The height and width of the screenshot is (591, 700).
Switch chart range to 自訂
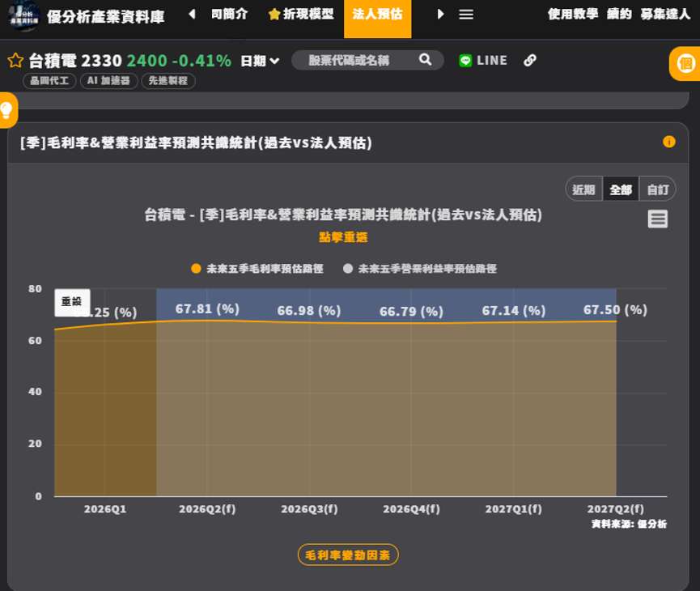coord(658,189)
